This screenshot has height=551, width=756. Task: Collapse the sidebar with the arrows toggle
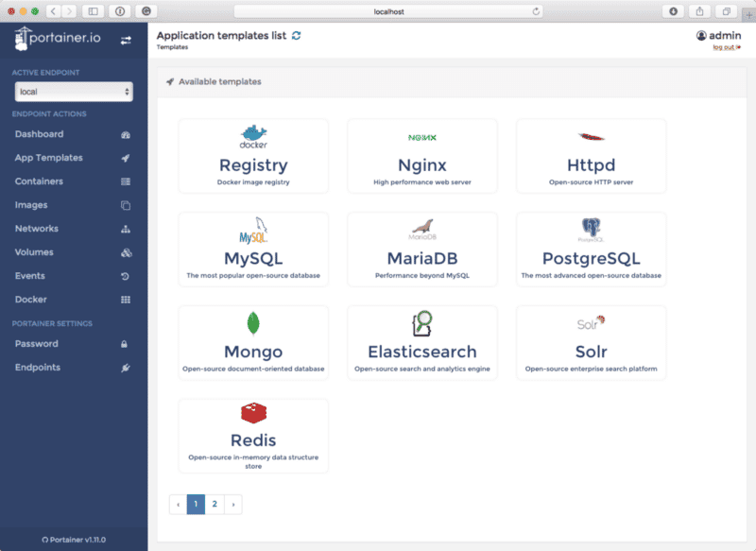126,41
